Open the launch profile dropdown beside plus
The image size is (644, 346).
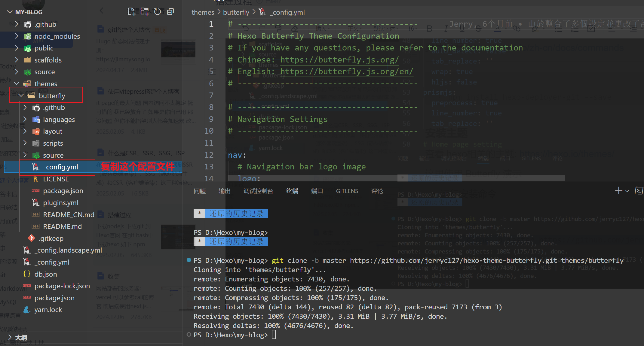(x=627, y=191)
